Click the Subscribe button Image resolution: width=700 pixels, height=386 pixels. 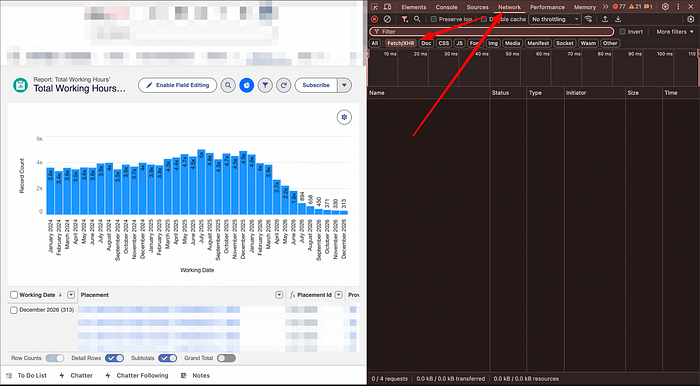[316, 85]
